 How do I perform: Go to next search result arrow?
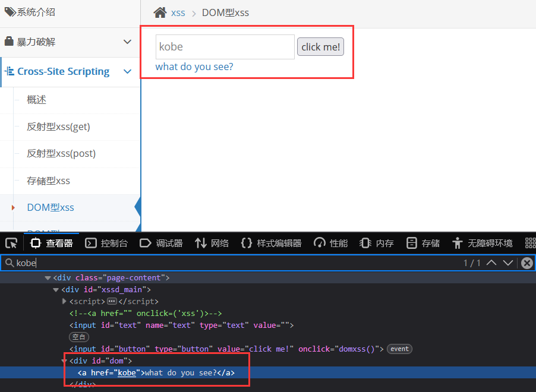[x=508, y=263]
